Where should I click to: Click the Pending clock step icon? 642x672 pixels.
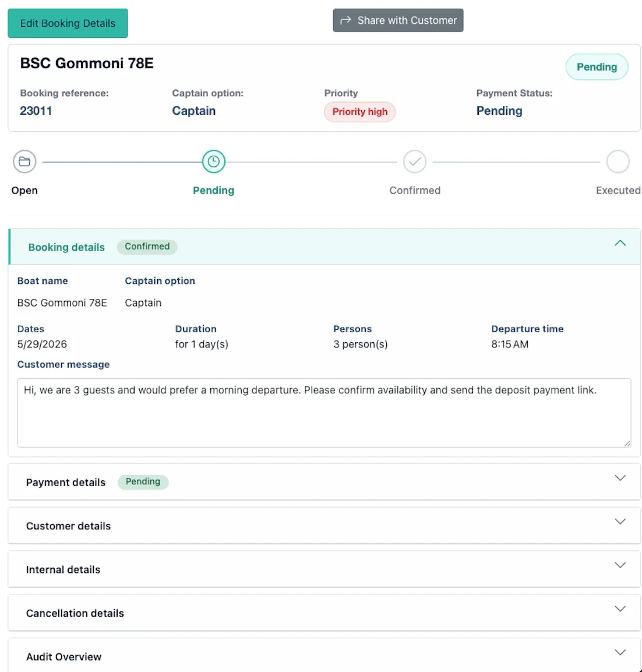pos(214,161)
